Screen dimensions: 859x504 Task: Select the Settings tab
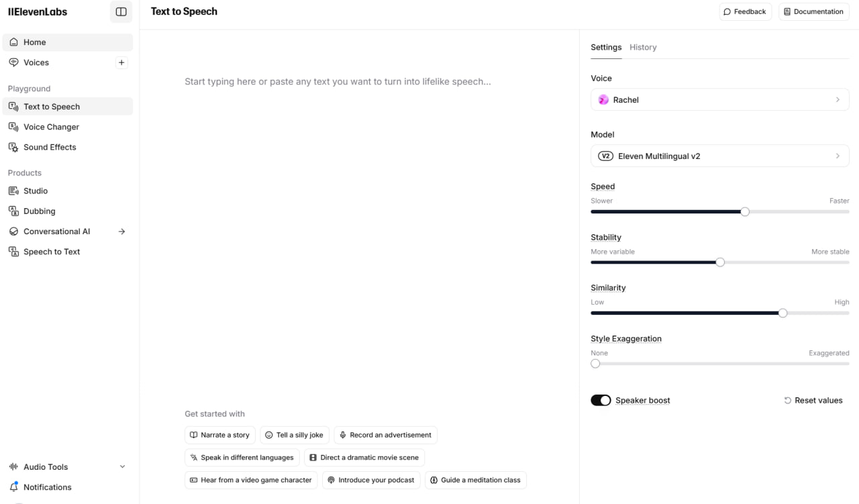[606, 47]
